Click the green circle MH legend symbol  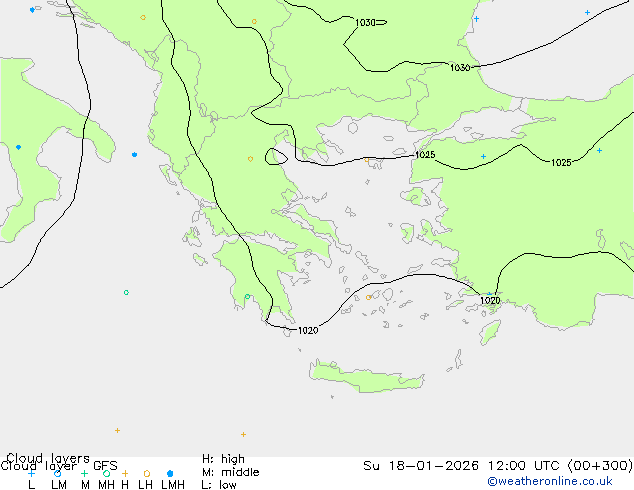(x=106, y=473)
